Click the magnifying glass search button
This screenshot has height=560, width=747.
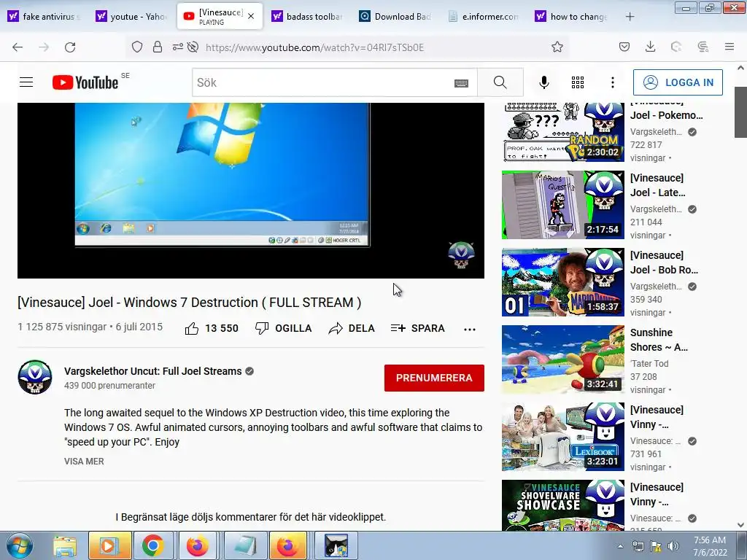coord(500,82)
